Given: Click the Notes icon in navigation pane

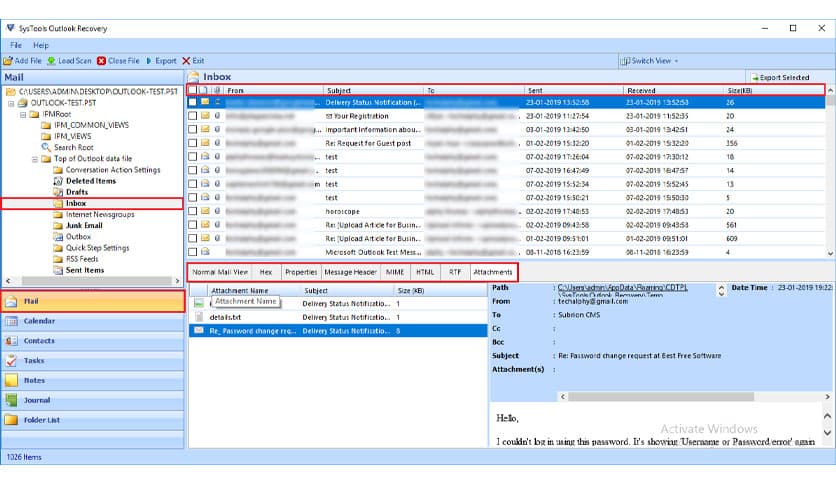Looking at the screenshot, I should (x=11, y=381).
